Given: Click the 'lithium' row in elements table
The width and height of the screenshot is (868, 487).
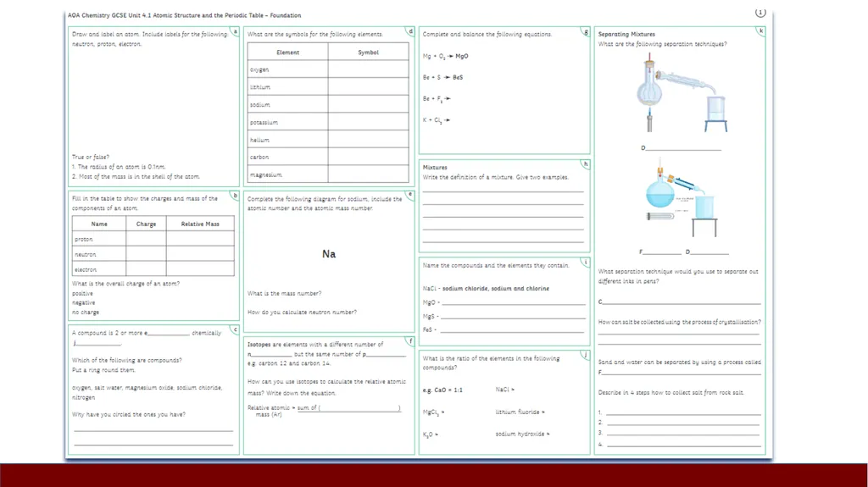Looking at the screenshot, I should [328, 87].
